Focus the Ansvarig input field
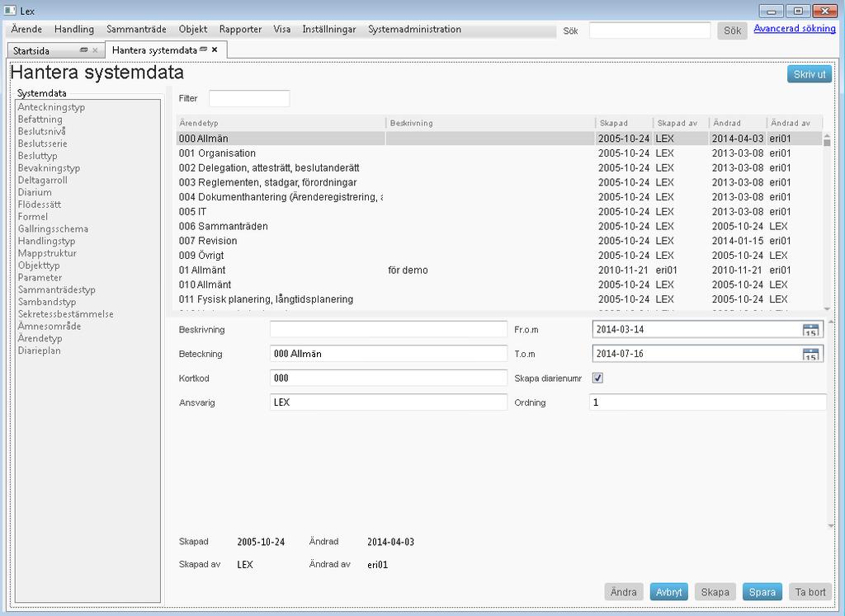Image resolution: width=845 pixels, height=616 pixels. [388, 402]
